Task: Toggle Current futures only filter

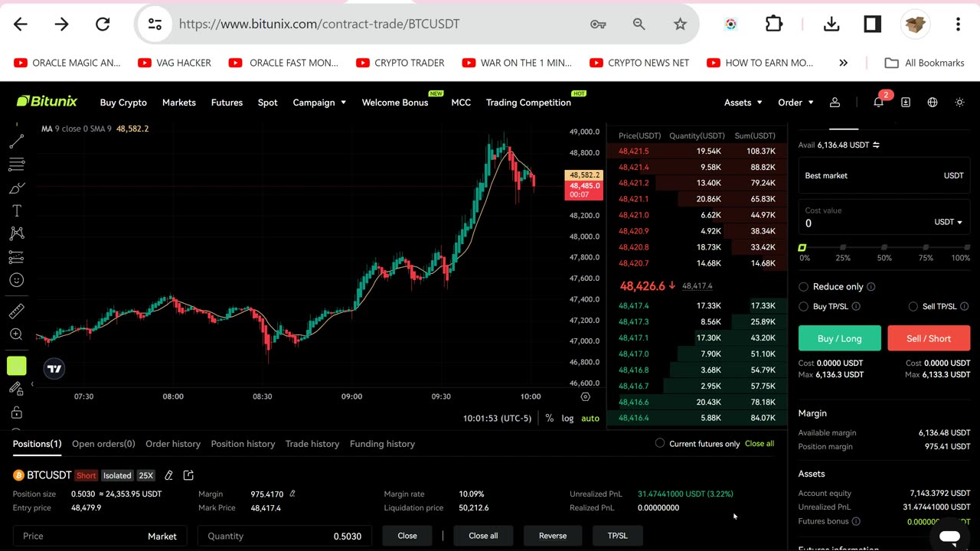Action: pos(660,443)
